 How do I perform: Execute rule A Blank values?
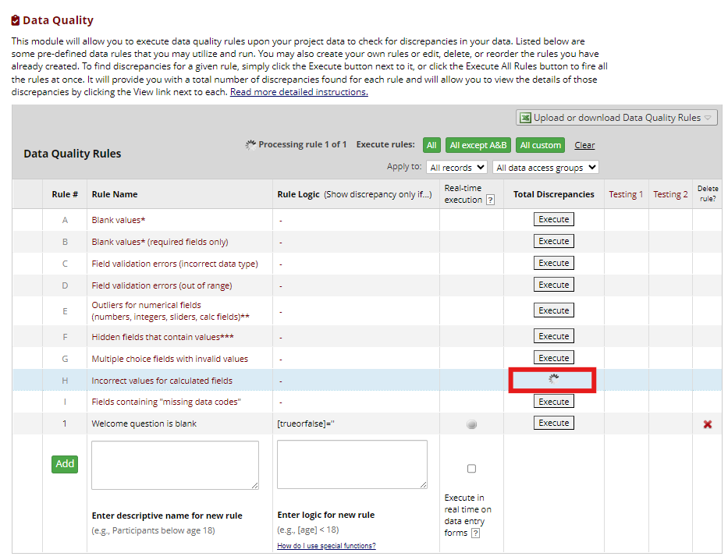[x=553, y=219]
